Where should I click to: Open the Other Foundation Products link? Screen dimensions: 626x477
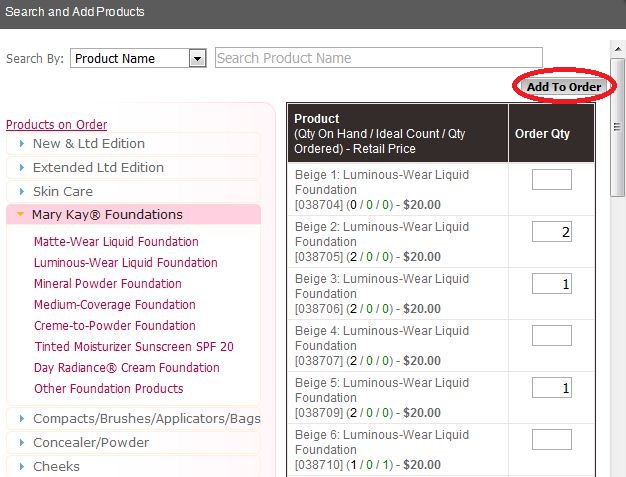(x=109, y=389)
